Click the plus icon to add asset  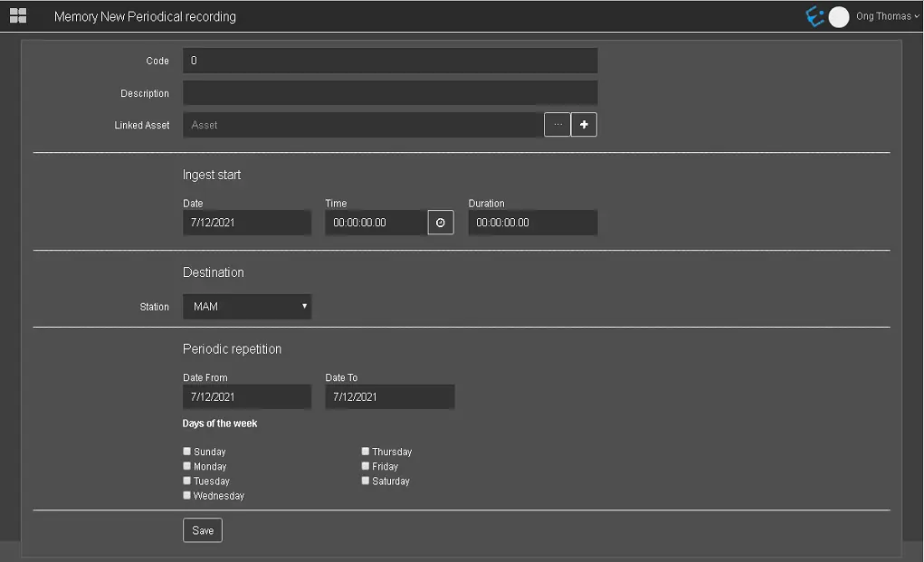[x=584, y=125]
